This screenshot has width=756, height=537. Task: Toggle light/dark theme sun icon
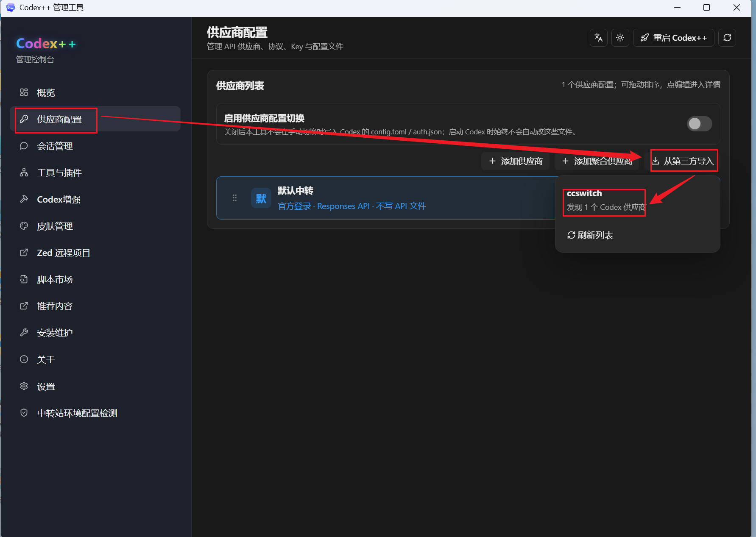[x=620, y=38]
